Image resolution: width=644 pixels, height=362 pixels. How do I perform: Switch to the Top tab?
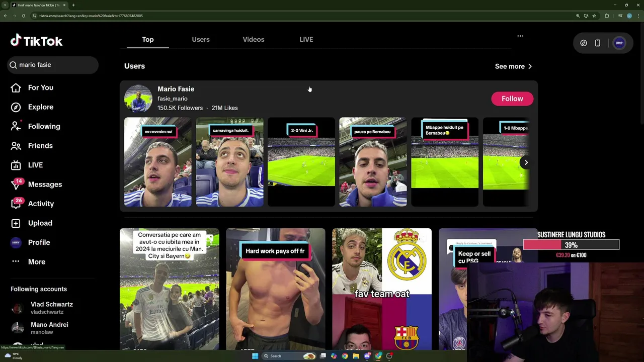[148, 39]
